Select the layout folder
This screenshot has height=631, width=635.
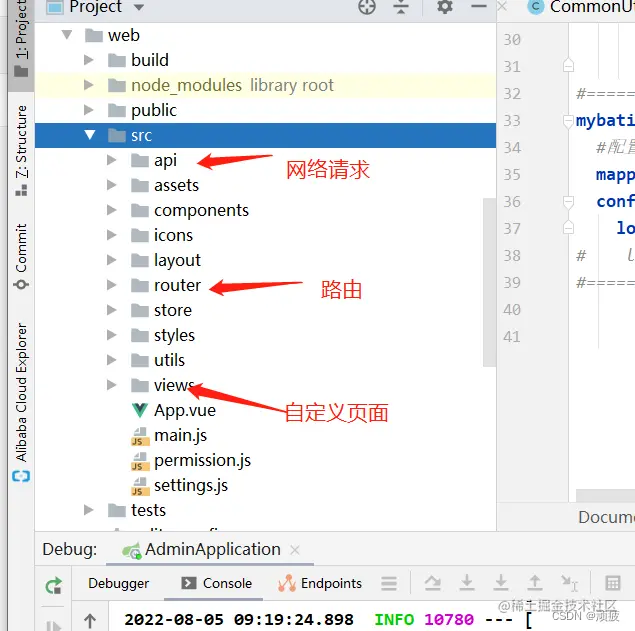click(177, 260)
